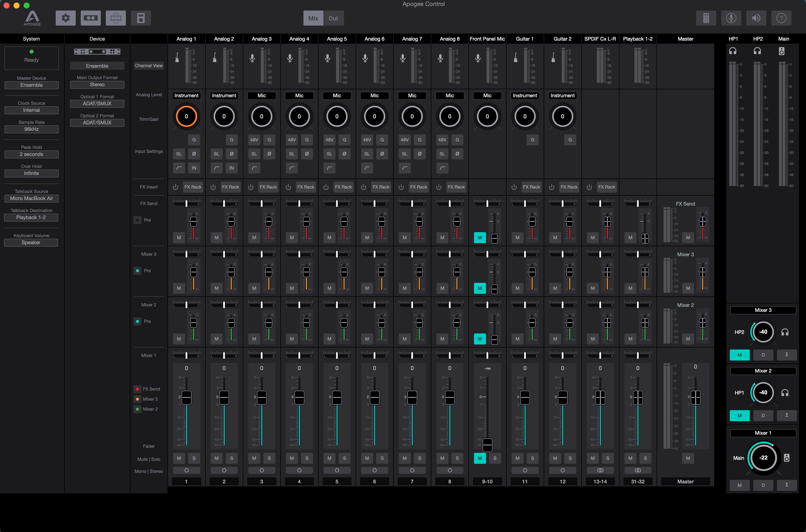This screenshot has height=532, width=806.
Task: Solo the Analog 3 channel
Action: [x=269, y=458]
